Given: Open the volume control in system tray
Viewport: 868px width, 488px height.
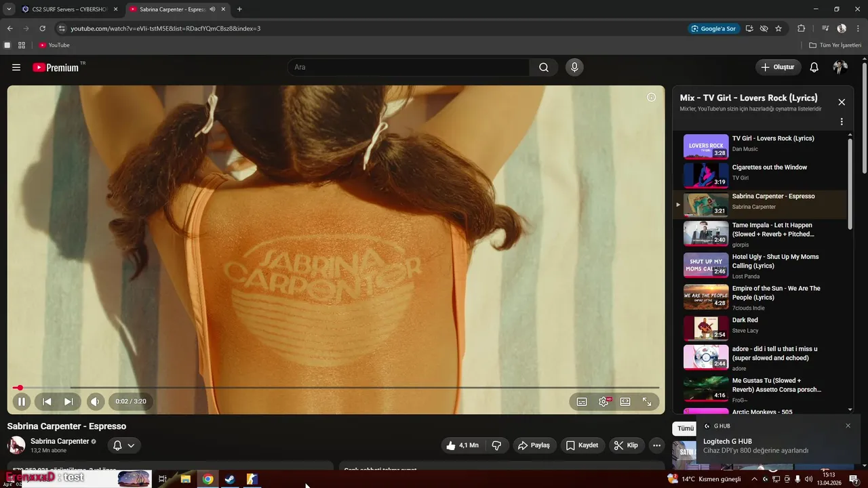Looking at the screenshot, I should [808, 479].
